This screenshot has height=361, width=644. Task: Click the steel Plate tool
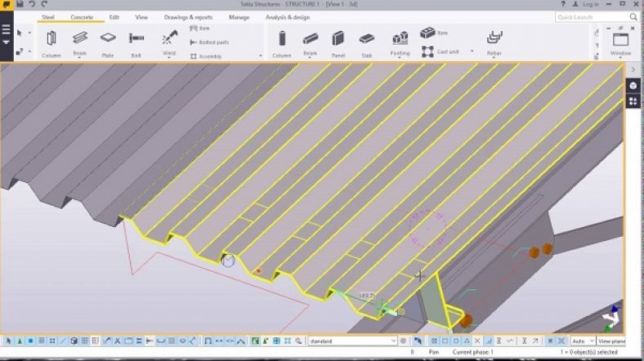(107, 41)
